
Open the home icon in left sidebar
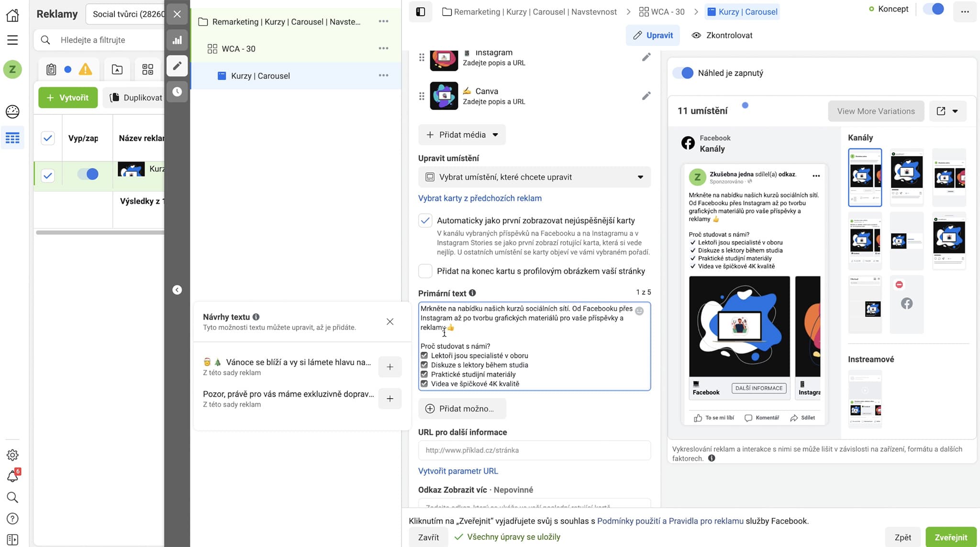(x=12, y=15)
